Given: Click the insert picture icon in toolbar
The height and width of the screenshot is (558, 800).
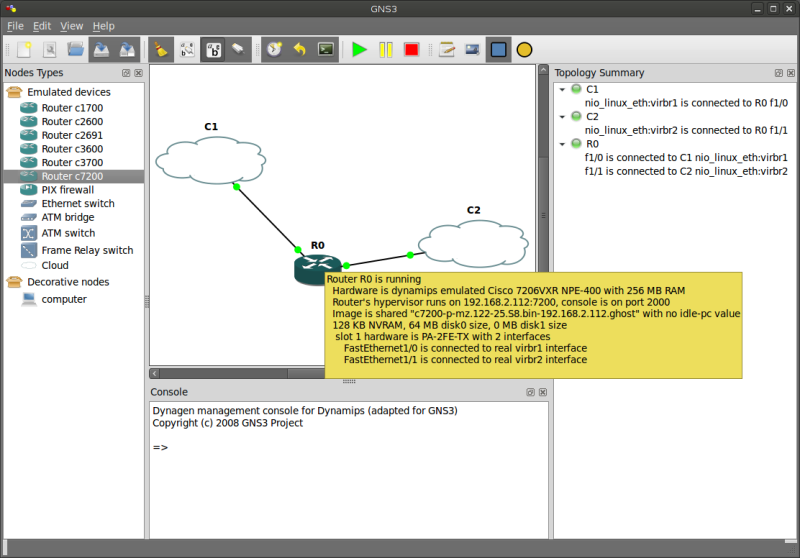Looking at the screenshot, I should (x=472, y=49).
